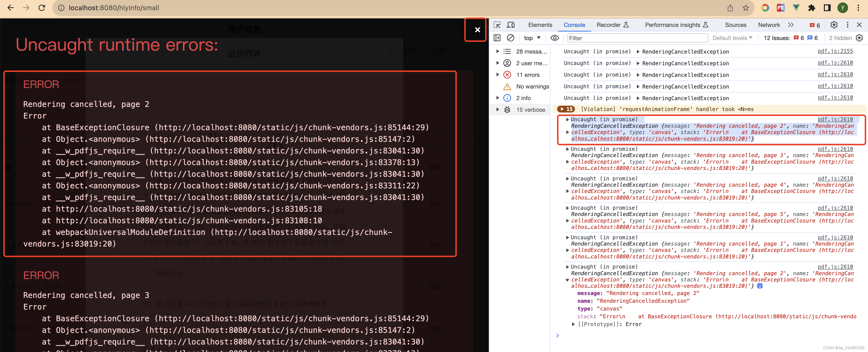Open the console sidebar panel
The image size is (868, 352).
tap(497, 38)
